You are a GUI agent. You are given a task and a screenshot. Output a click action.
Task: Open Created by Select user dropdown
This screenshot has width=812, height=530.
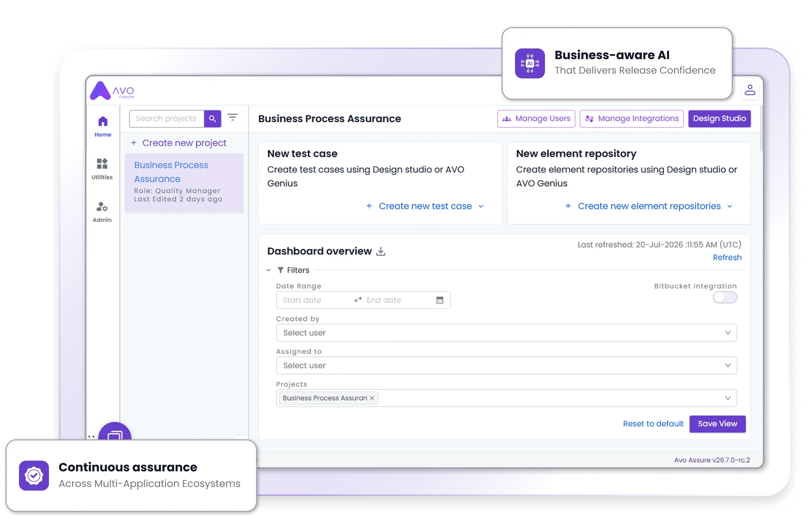click(506, 333)
